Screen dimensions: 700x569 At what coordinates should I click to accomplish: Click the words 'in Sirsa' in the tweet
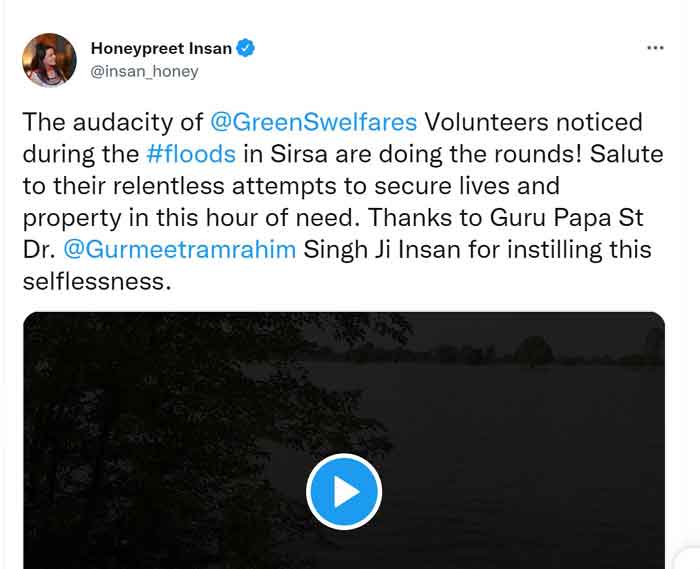[286, 154]
